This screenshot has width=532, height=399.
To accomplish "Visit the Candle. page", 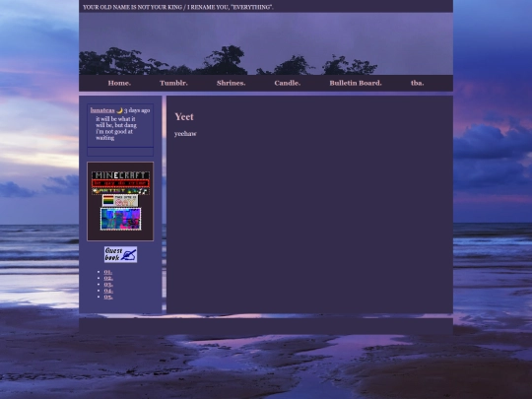I will [x=288, y=83].
